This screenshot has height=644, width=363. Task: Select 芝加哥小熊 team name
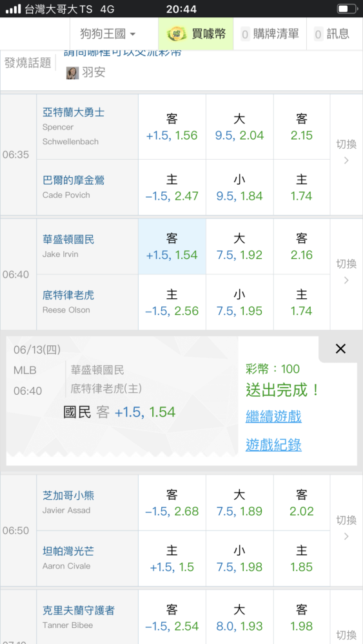68,495
